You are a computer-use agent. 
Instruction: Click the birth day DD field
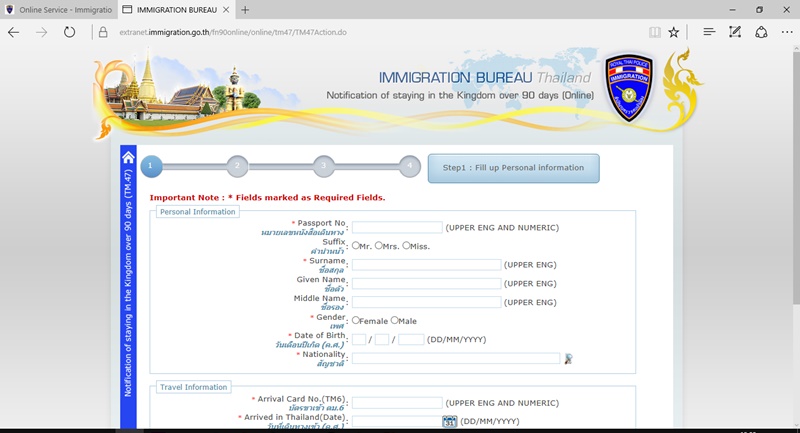[x=359, y=339]
